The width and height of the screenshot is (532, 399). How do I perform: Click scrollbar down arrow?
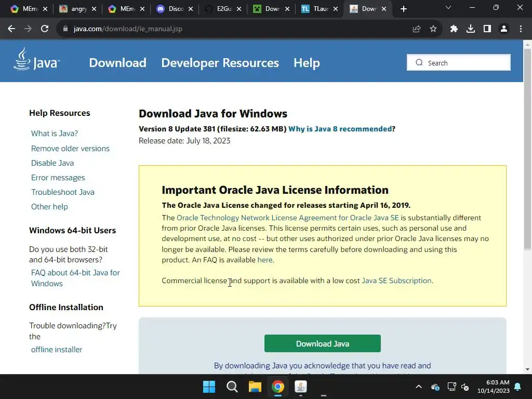click(528, 369)
